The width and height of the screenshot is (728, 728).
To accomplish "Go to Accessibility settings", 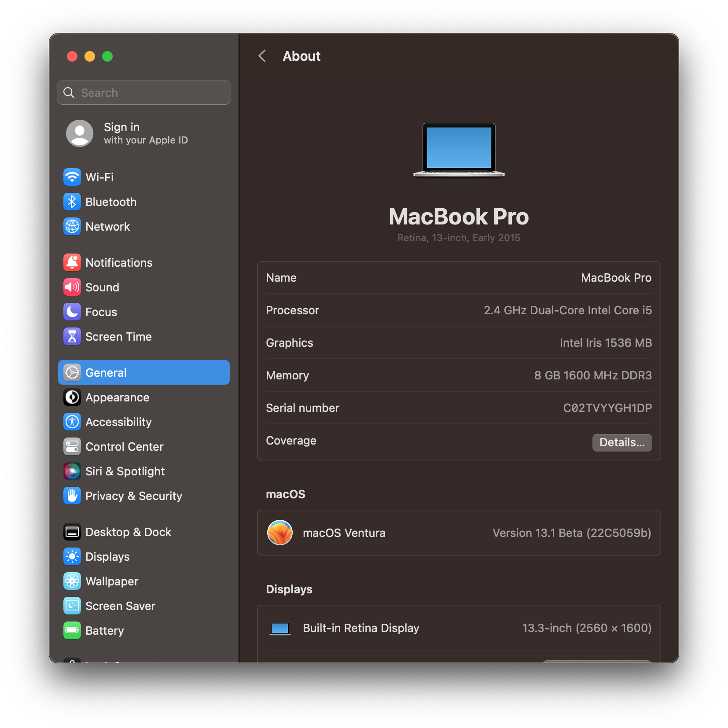I will coord(144,422).
